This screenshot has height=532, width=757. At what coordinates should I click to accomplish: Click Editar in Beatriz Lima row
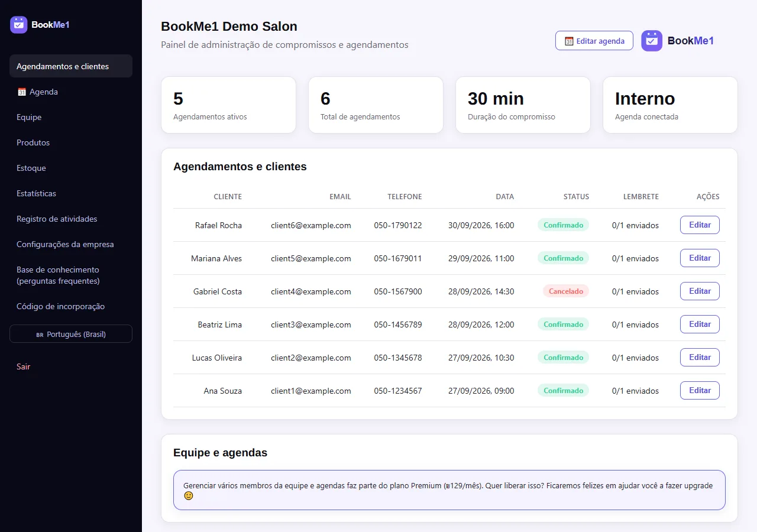(x=700, y=325)
